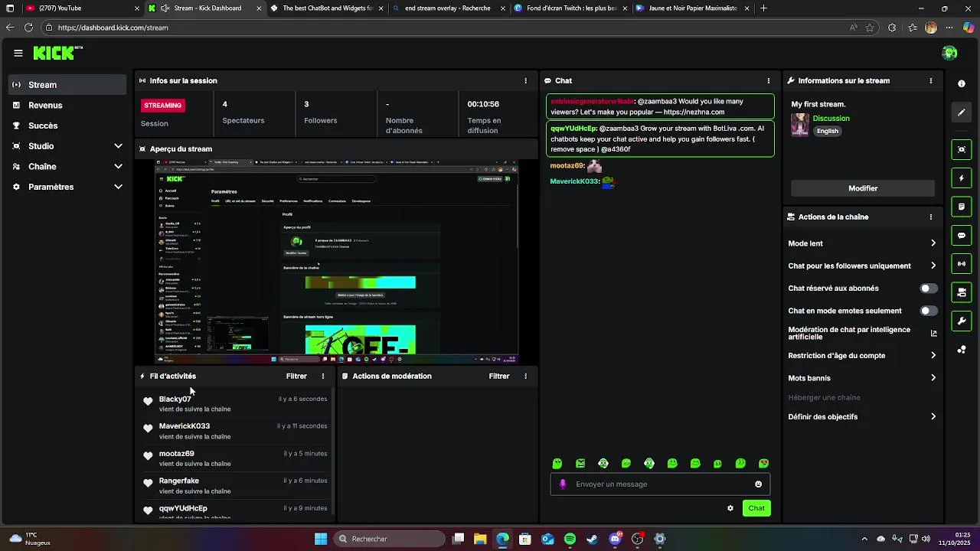Viewport: 980px width, 551px height.
Task: Open the user avatar at top right
Action: tap(950, 53)
